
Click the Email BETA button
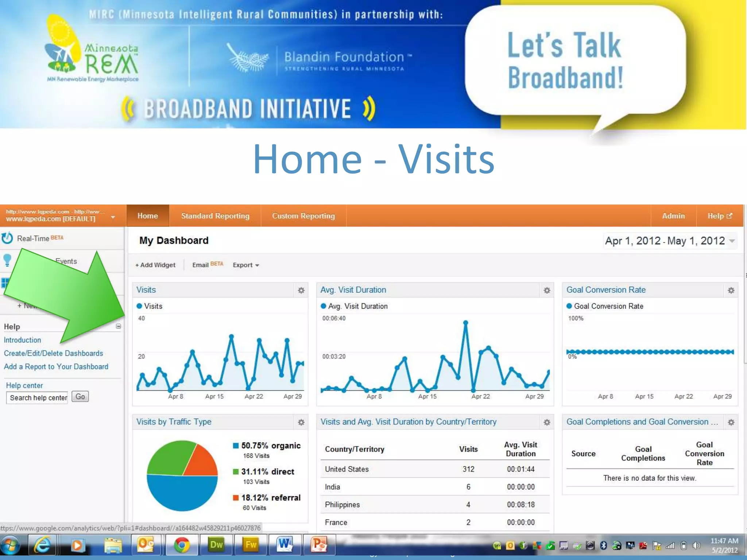208,265
